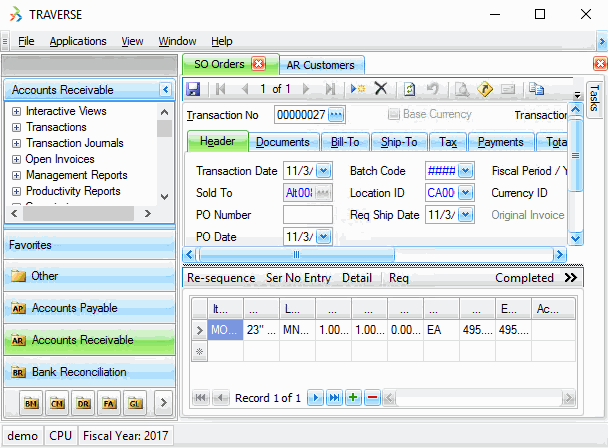608x448 pixels.
Task: Open Req Ship Date dropdown
Action: [x=466, y=214]
